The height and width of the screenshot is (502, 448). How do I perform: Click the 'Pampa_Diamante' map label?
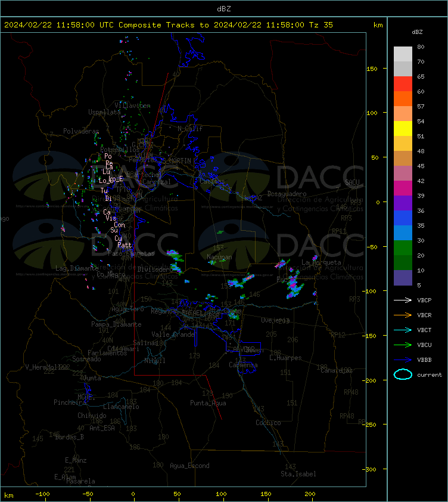point(116,324)
